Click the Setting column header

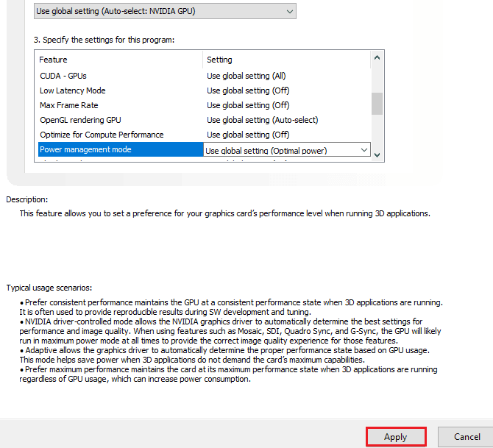(287, 60)
